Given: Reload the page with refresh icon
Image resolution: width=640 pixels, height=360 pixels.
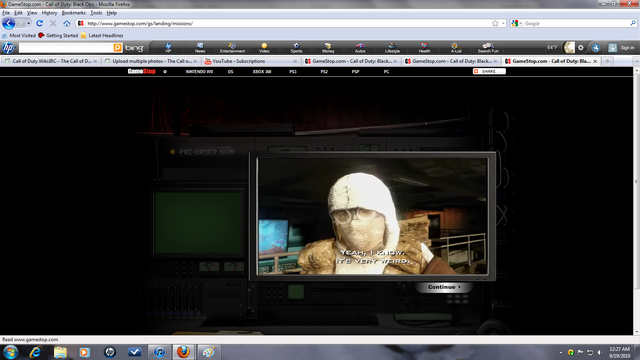Looking at the screenshot, I should 40,23.
